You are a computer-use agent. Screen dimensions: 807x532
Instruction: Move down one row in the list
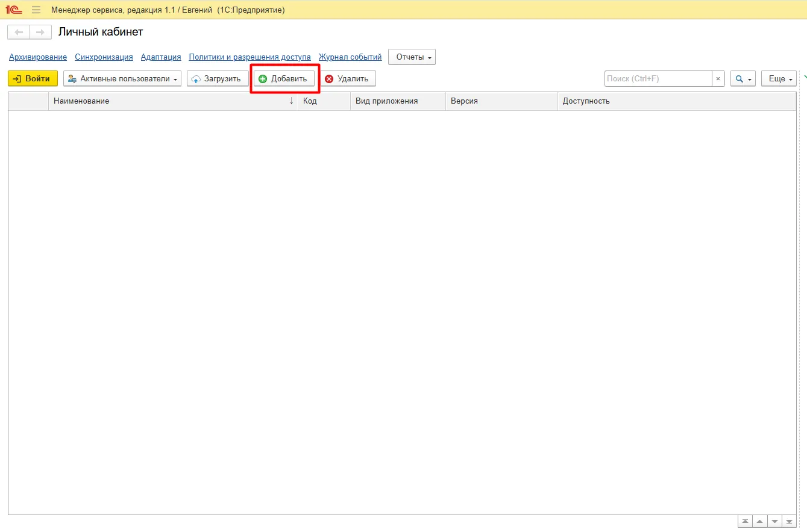click(774, 521)
